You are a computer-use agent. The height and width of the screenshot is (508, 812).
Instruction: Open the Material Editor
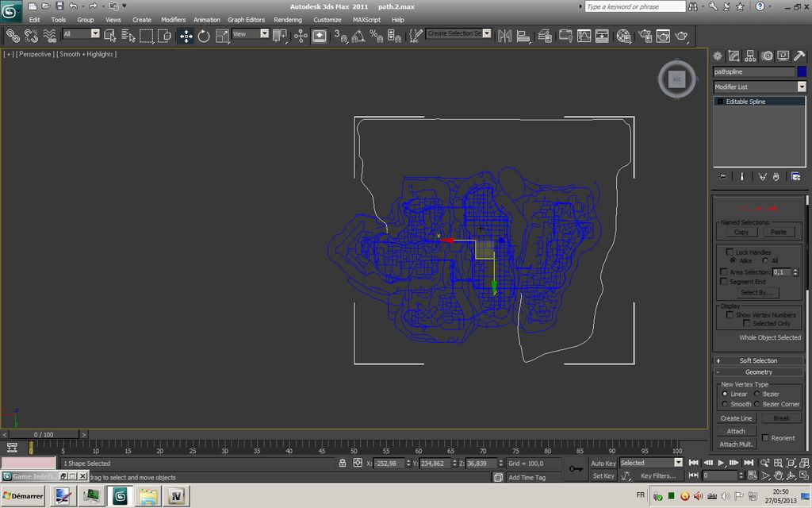pyautogui.click(x=623, y=36)
